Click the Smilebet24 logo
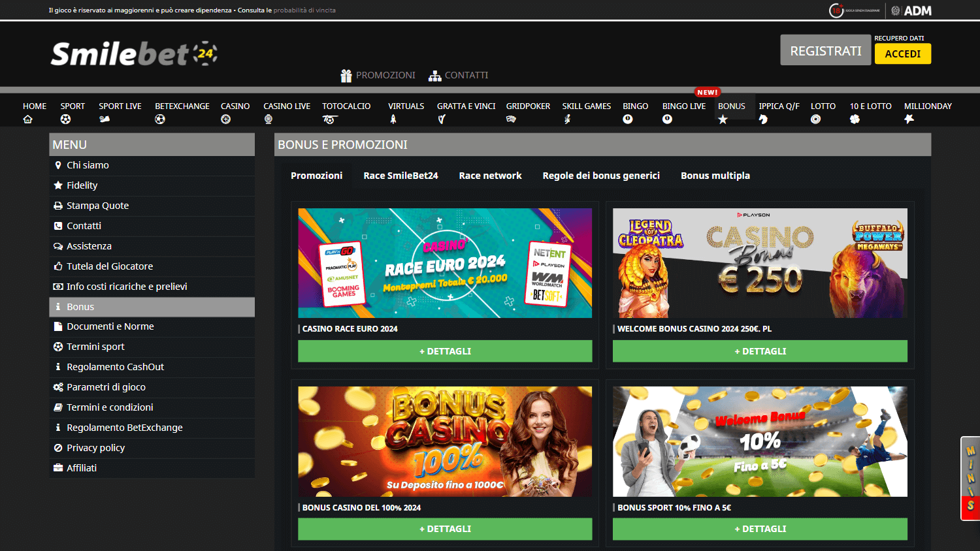The image size is (980, 551). pos(134,54)
